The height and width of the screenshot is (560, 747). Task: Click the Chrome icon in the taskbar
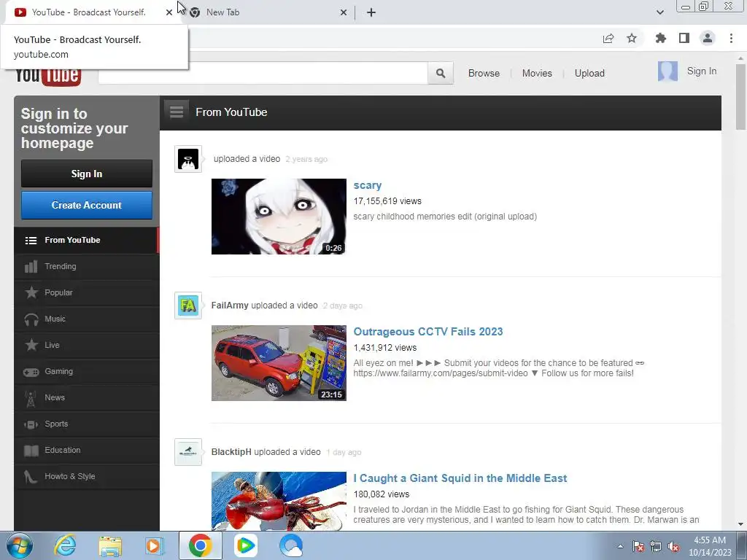200,545
